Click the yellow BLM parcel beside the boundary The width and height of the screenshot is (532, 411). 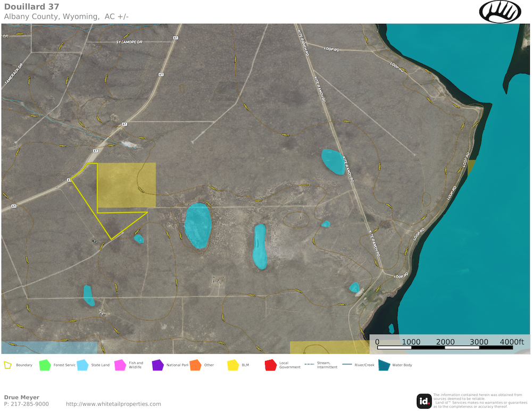tap(127, 184)
